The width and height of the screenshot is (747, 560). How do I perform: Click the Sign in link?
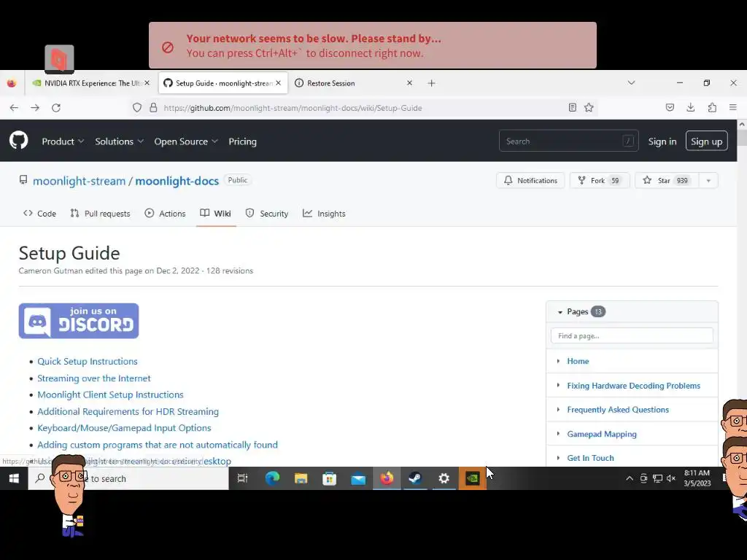pyautogui.click(x=662, y=141)
